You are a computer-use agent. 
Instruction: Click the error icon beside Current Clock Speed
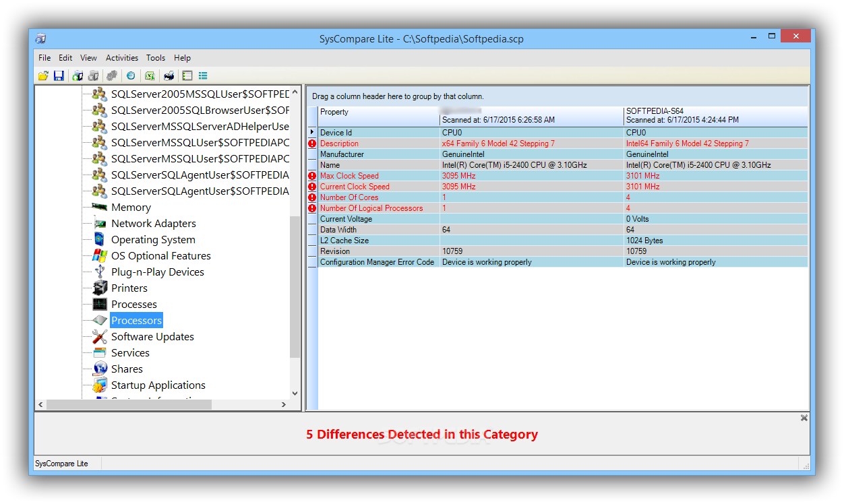tap(312, 187)
